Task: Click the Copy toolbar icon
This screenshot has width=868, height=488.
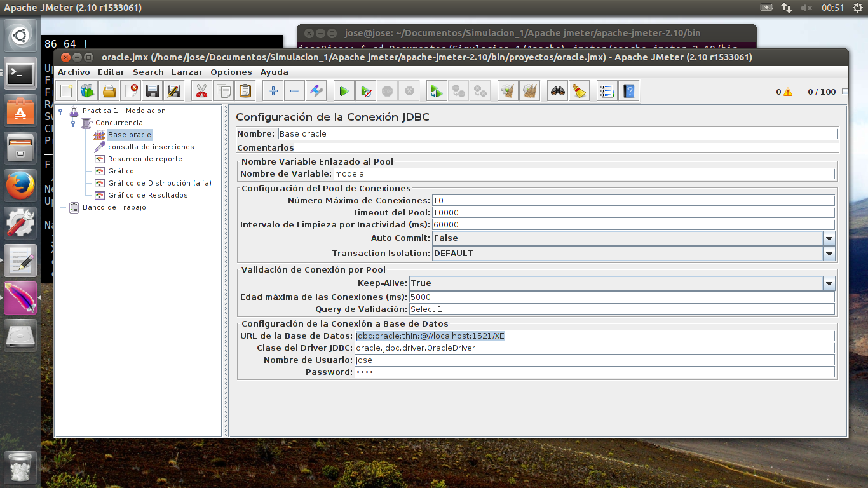Action: pos(224,91)
